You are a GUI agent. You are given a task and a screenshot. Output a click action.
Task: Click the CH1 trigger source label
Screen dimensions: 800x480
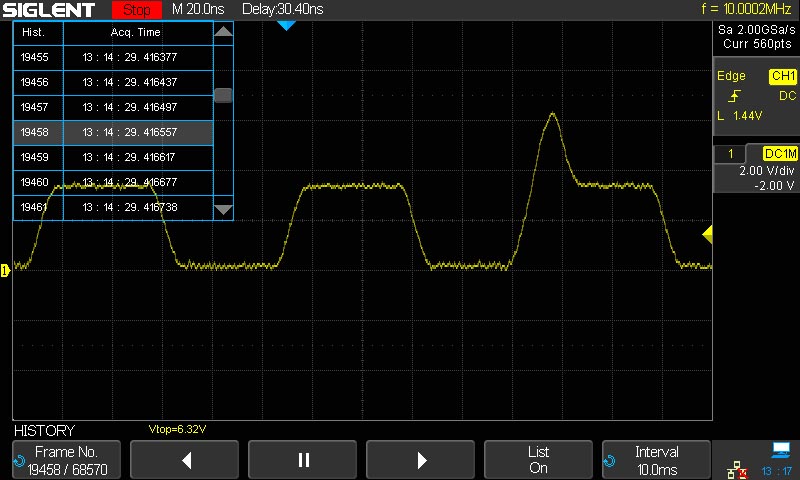coord(782,76)
